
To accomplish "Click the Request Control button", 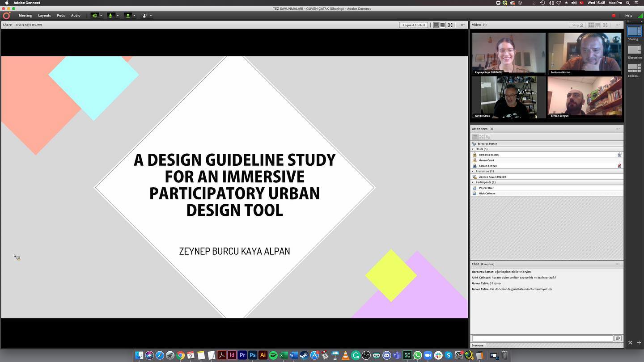I will coord(414,25).
